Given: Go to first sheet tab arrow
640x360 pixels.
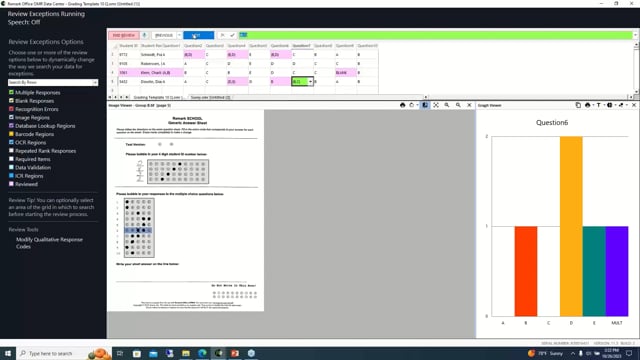Looking at the screenshot, I should pyautogui.click(x=110, y=98).
